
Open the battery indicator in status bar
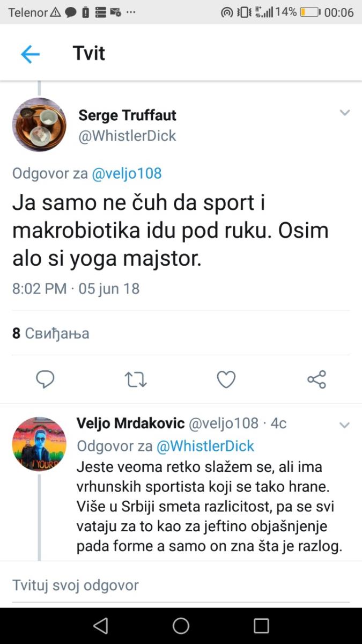pos(310,12)
